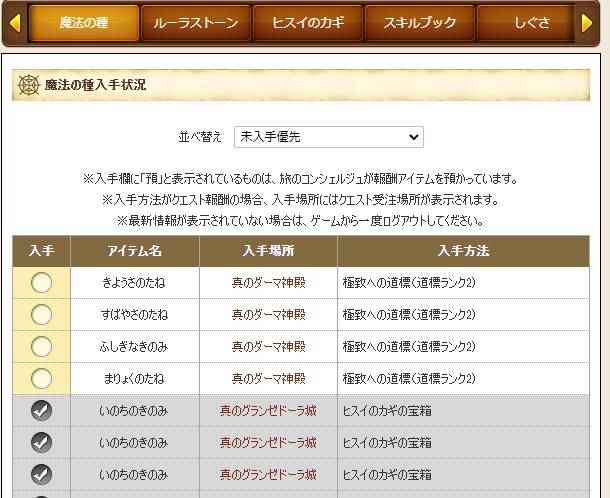Open 真のグランゼドーラ城 link in third いのちのきのみ row
The height and width of the screenshot is (498, 610).
268,474
